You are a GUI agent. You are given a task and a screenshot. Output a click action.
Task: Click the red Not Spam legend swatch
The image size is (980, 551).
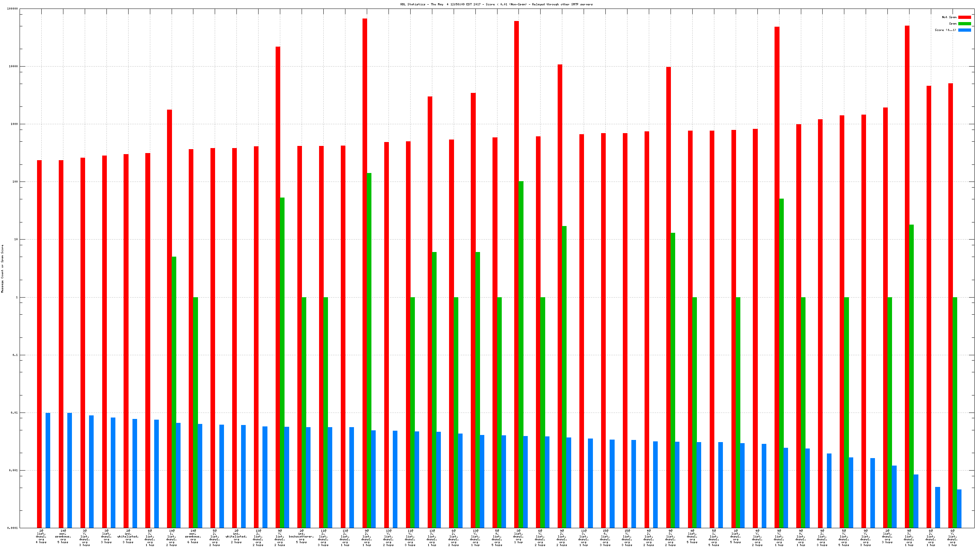coord(964,17)
